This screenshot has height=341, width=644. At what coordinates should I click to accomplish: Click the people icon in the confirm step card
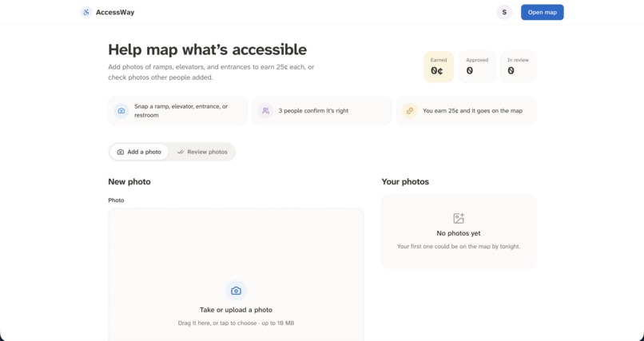[x=266, y=111]
